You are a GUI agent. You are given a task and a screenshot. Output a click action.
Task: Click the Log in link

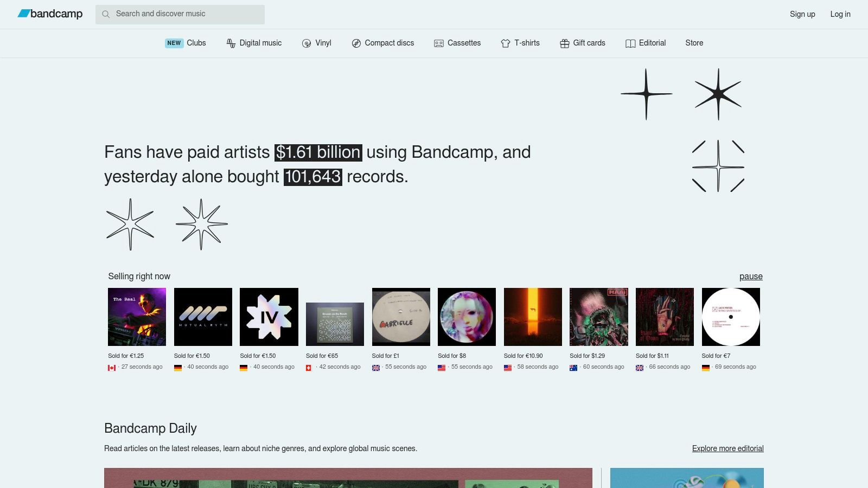(840, 14)
